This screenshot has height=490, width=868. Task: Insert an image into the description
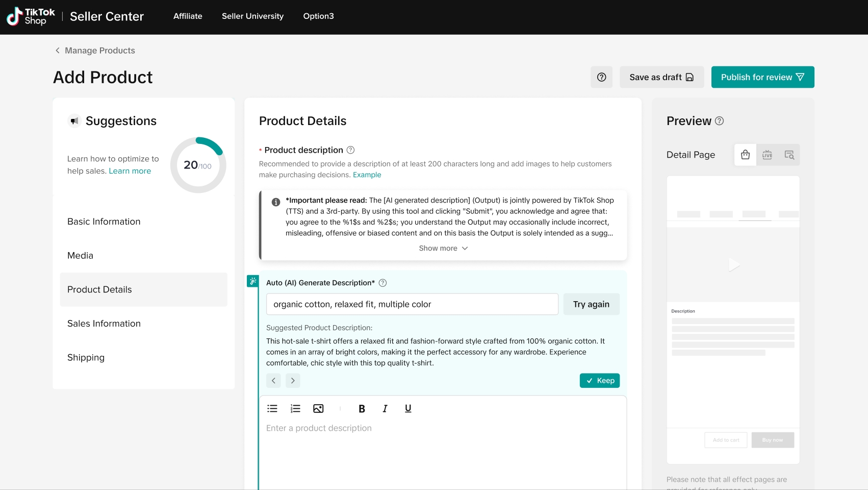coord(318,408)
